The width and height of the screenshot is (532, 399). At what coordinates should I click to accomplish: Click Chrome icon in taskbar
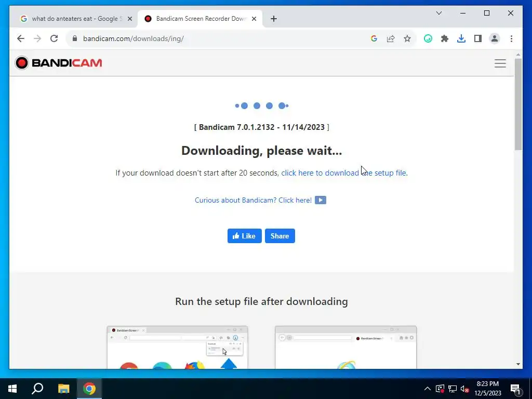click(89, 389)
